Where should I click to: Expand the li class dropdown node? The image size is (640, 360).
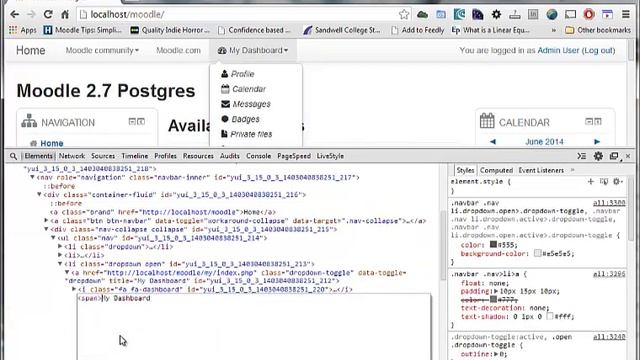[x=60, y=247]
